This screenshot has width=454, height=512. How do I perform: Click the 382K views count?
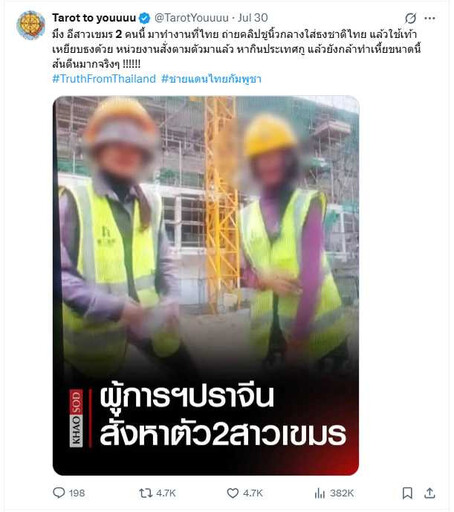pyautogui.click(x=341, y=493)
